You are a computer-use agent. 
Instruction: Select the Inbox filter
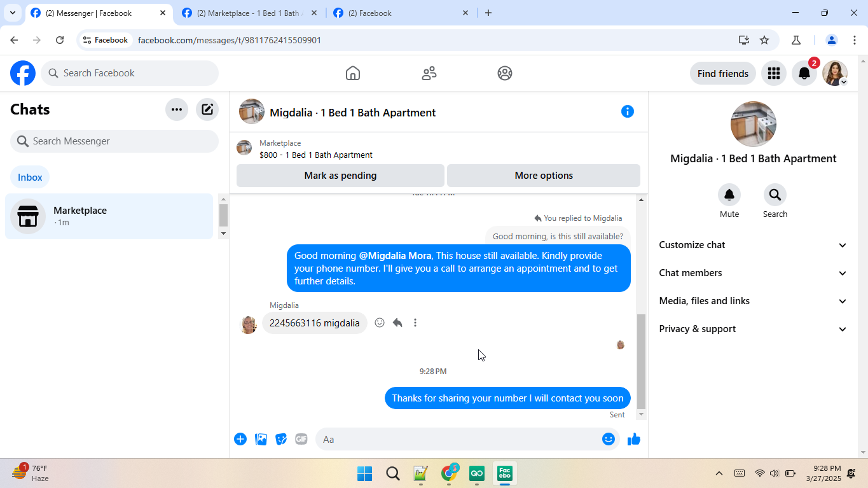tap(30, 178)
